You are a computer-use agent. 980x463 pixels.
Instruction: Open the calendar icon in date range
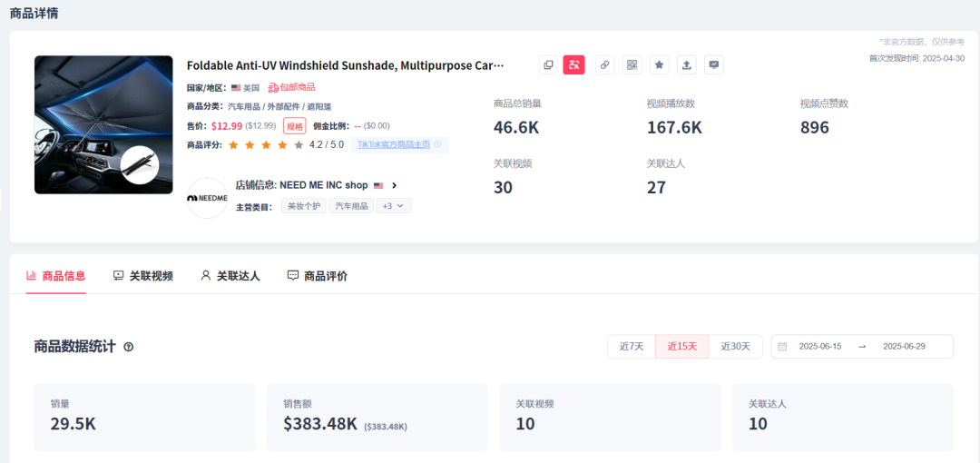(x=782, y=347)
